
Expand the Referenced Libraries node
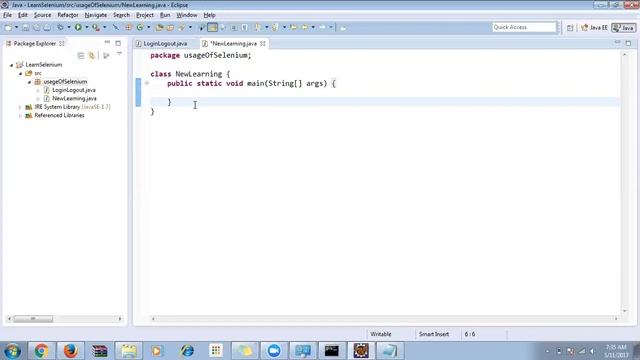point(20,116)
